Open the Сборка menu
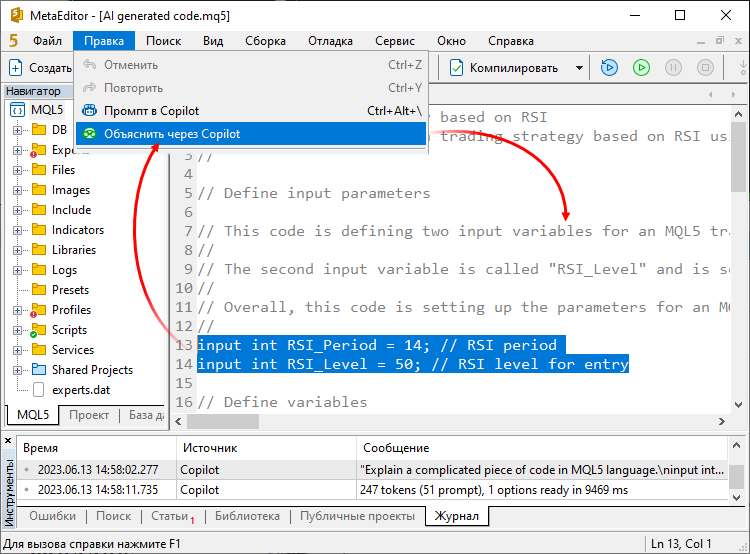 (x=265, y=41)
